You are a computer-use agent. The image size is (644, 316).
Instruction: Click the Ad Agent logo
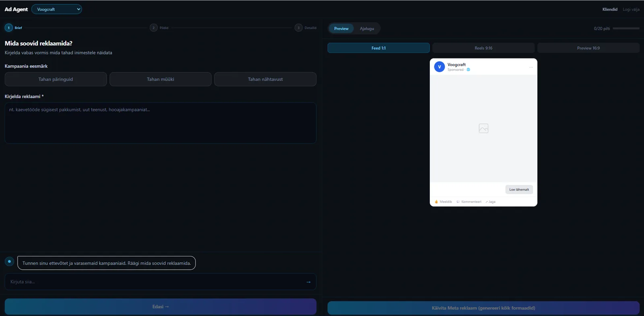coord(16,9)
